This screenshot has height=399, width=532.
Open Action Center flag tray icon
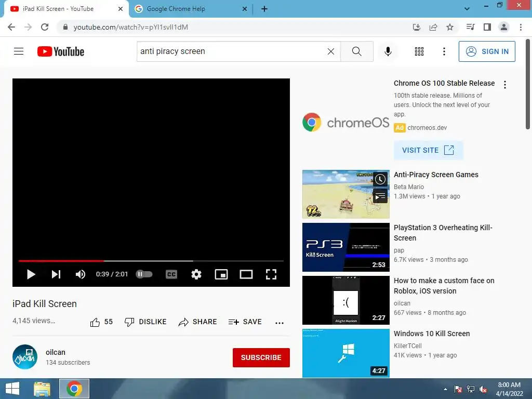point(458,389)
